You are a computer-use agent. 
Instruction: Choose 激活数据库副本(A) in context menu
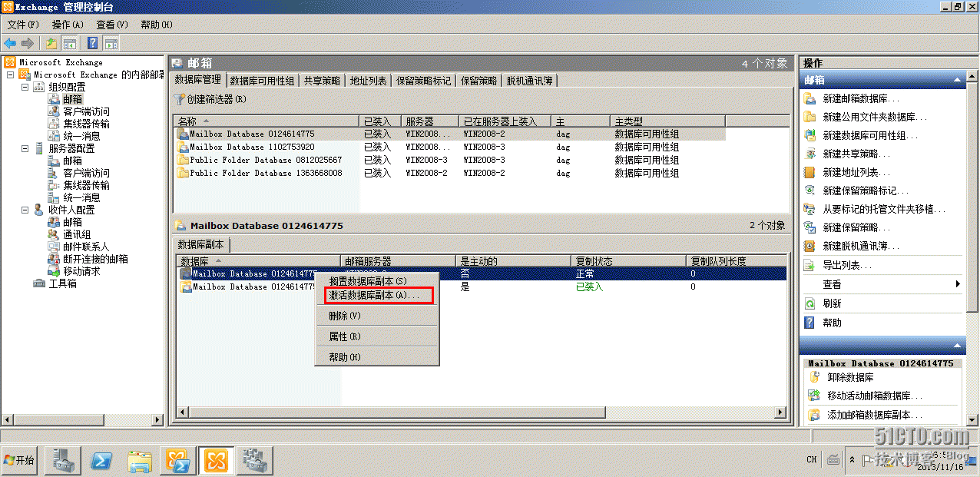point(378,295)
